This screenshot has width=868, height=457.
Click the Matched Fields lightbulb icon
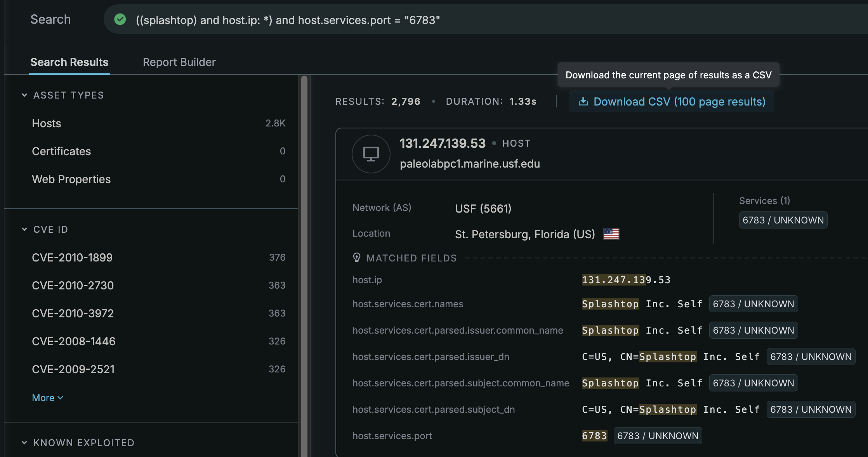(357, 258)
